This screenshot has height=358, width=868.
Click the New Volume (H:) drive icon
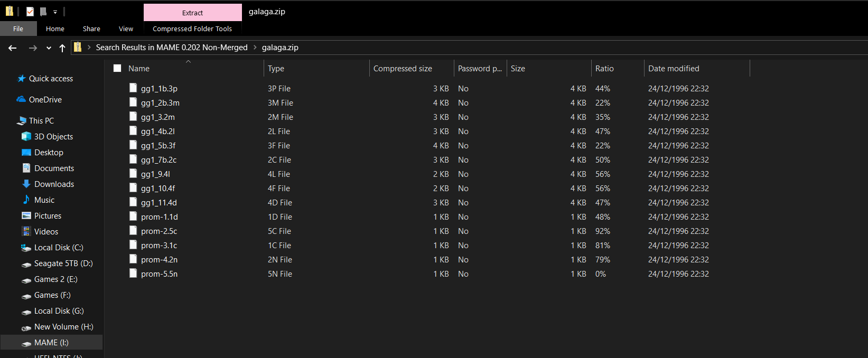pos(26,328)
